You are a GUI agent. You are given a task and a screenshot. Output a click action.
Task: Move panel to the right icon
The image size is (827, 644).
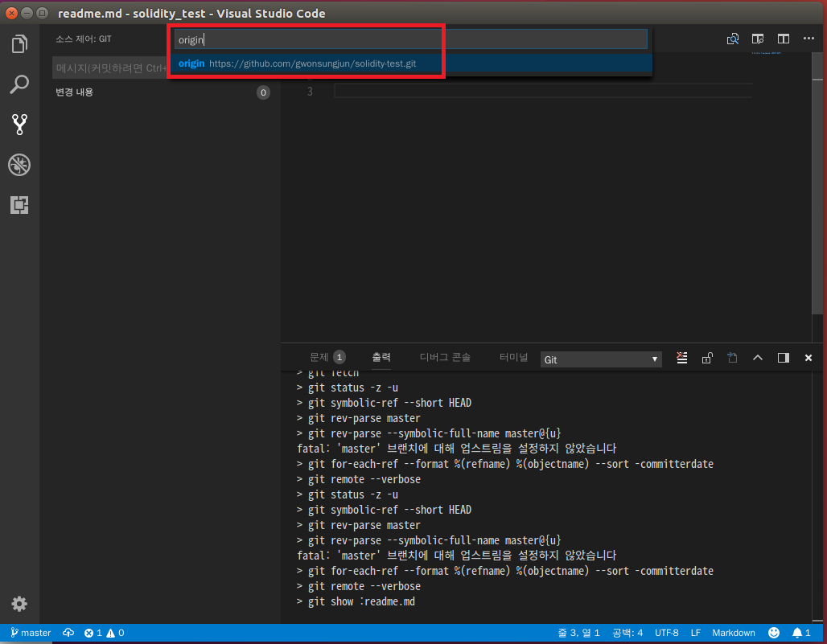click(x=784, y=359)
